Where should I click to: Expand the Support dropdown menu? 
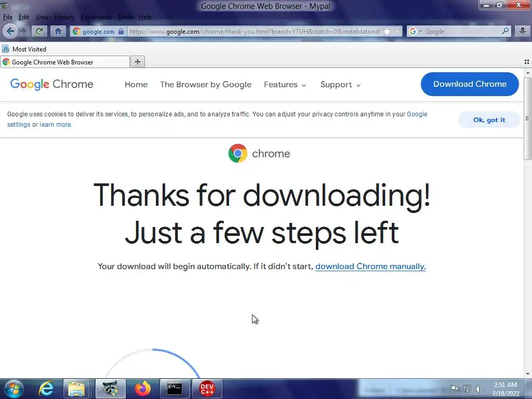[x=340, y=85]
